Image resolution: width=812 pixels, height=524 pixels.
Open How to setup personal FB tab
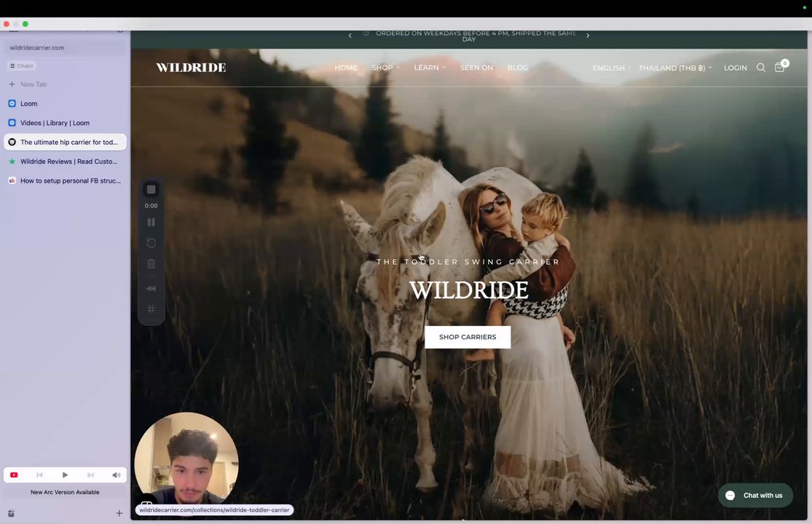click(65, 180)
